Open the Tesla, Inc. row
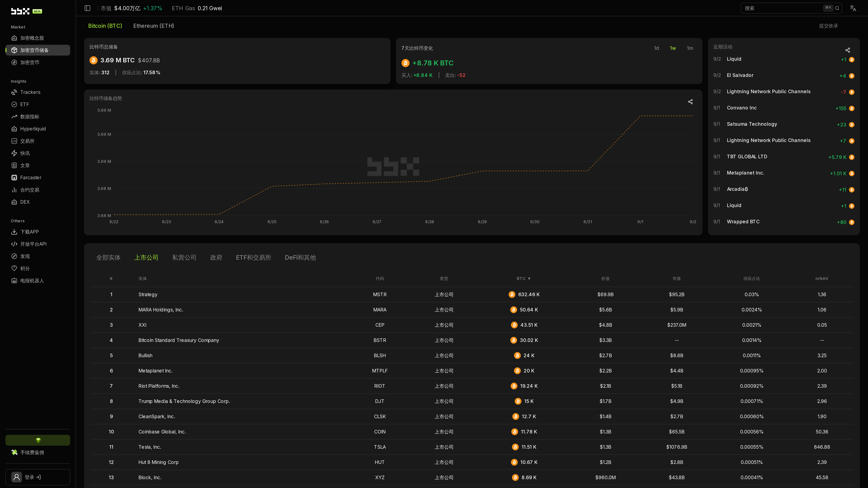This screenshot has height=488, width=868. pyautogui.click(x=471, y=447)
